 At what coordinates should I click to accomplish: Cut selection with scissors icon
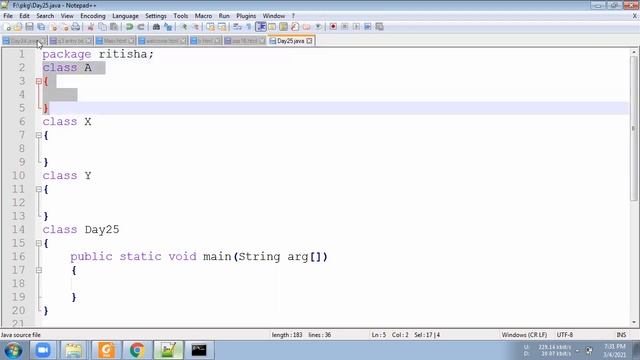click(x=91, y=27)
